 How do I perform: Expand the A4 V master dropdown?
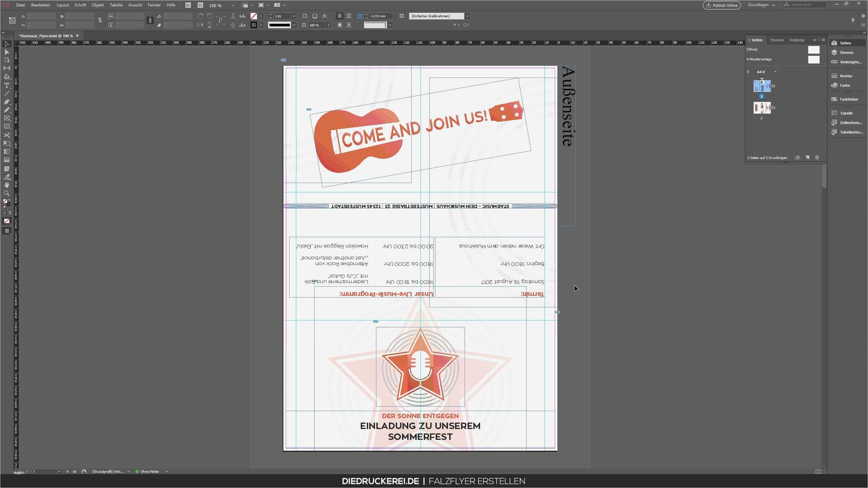click(775, 72)
